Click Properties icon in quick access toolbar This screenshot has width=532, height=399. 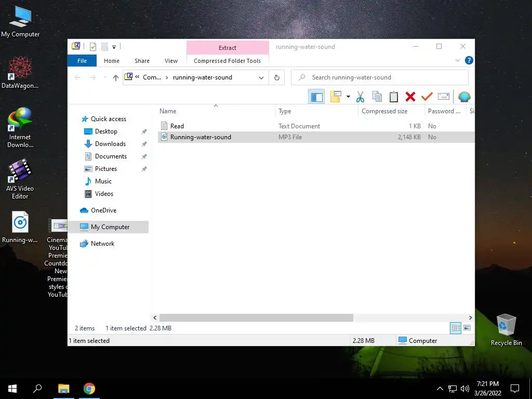tap(92, 46)
